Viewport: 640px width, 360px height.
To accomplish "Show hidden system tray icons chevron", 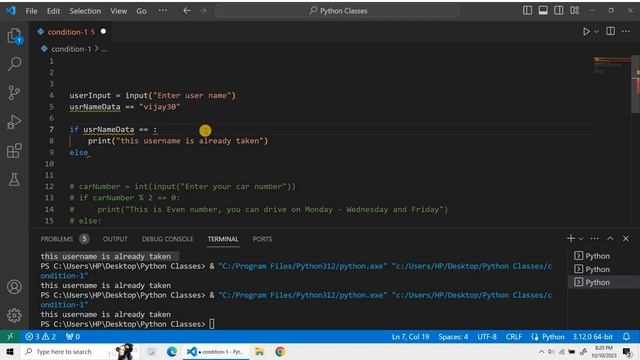I will click(541, 351).
